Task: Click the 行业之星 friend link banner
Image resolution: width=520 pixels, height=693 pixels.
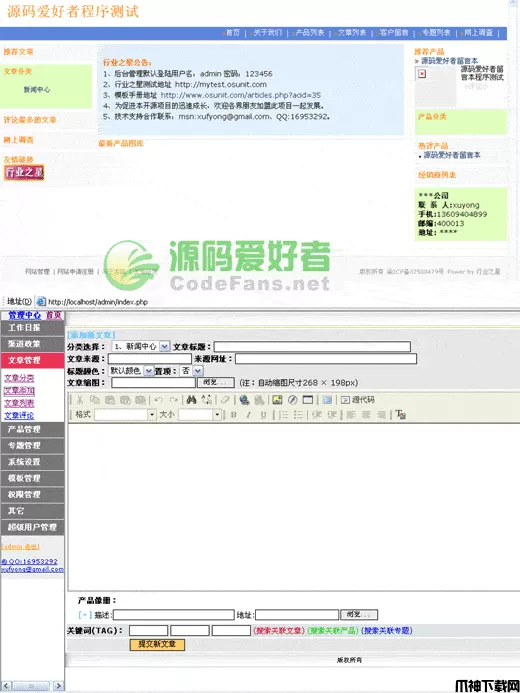Action: (x=24, y=172)
